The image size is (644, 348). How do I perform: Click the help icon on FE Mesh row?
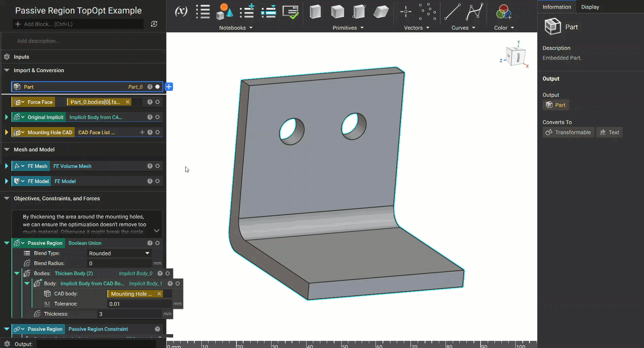pos(150,166)
